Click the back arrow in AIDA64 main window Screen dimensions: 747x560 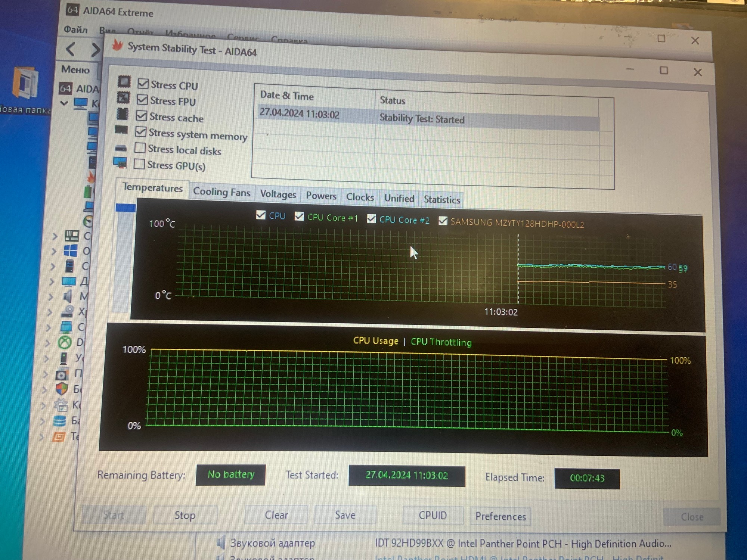pyautogui.click(x=71, y=49)
